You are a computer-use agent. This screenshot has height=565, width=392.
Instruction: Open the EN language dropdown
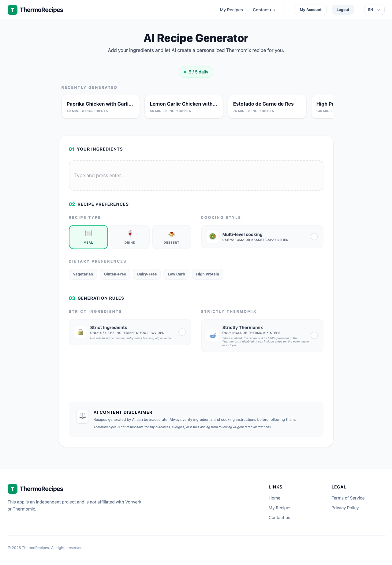[374, 10]
